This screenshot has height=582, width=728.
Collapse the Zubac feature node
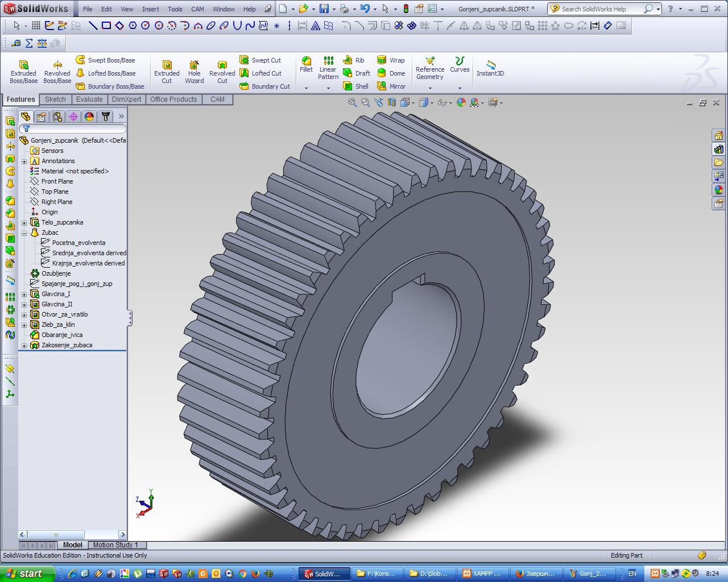click(24, 233)
